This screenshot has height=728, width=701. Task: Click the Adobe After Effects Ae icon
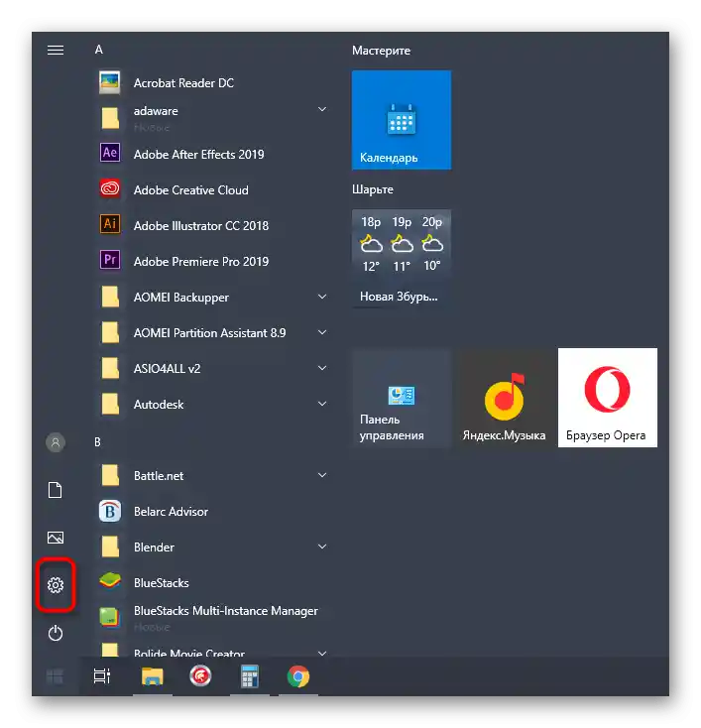click(x=110, y=153)
